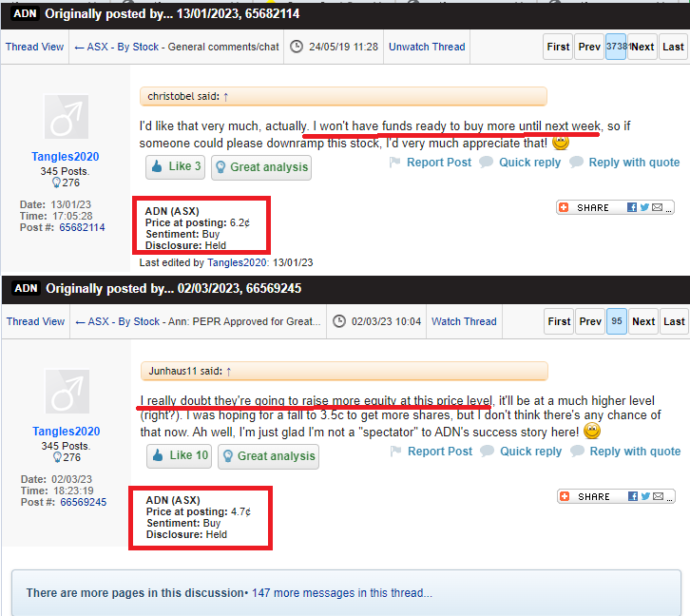The image size is (690, 616).
Task: Open Tangles2020 profile link in second post
Action: [66, 432]
